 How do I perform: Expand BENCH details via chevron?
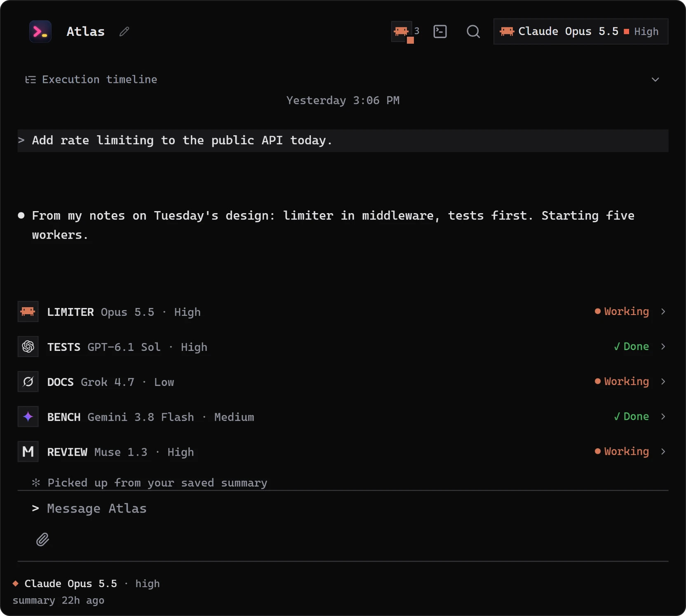point(663,417)
